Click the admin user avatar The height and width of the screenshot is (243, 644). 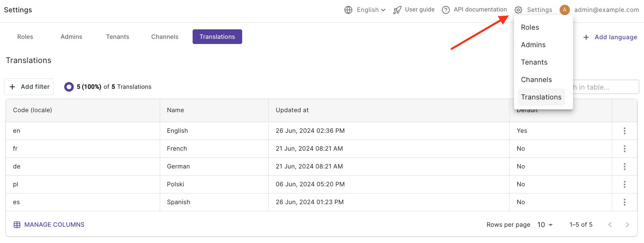tap(565, 10)
